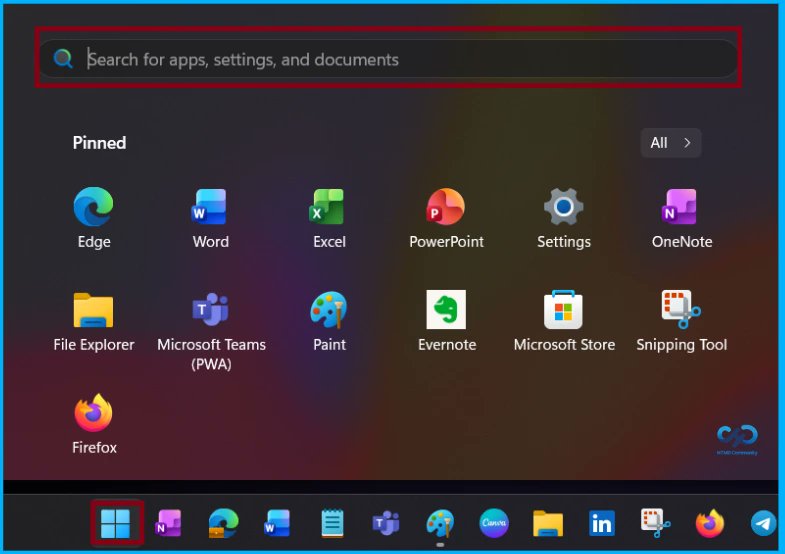Image resolution: width=785 pixels, height=554 pixels.
Task: Open OneNote from pinned apps
Action: 681,218
